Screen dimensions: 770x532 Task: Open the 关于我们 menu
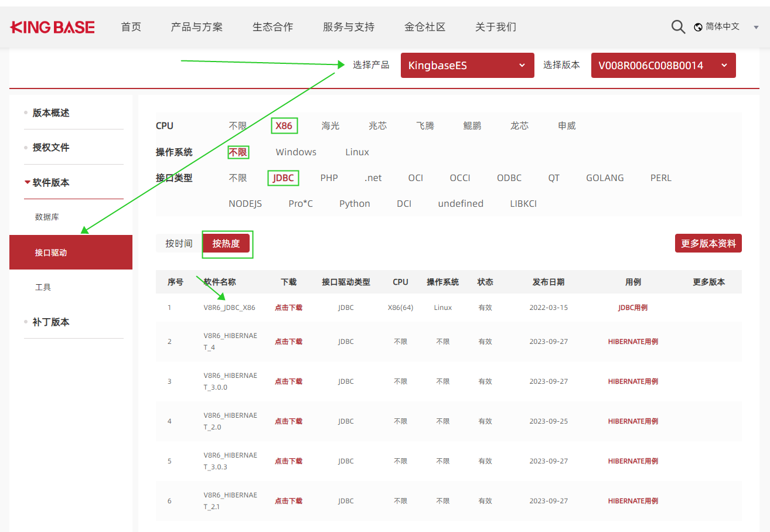(496, 27)
